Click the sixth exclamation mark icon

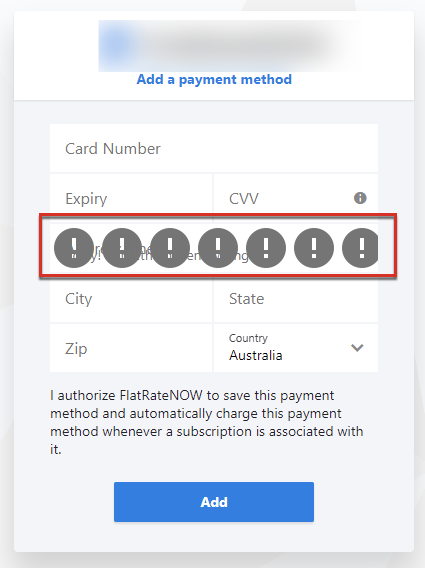[314, 248]
